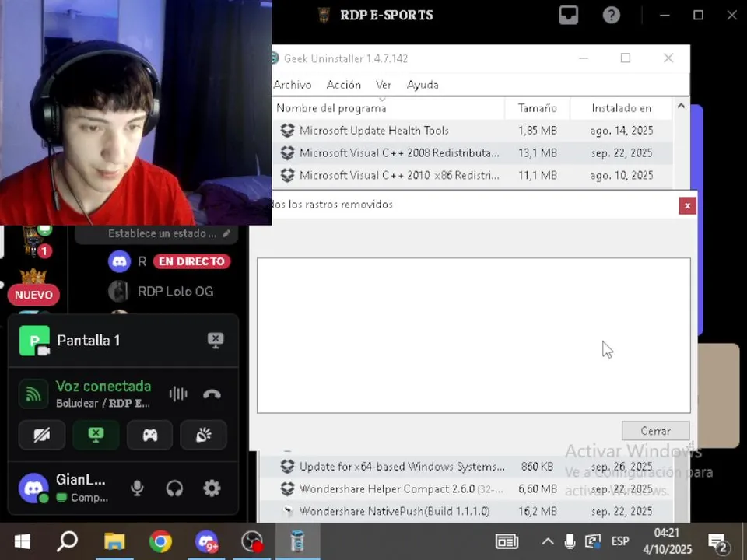This screenshot has width=747, height=560.
Task: Disconnect from voice with hang-up icon
Action: click(x=212, y=394)
